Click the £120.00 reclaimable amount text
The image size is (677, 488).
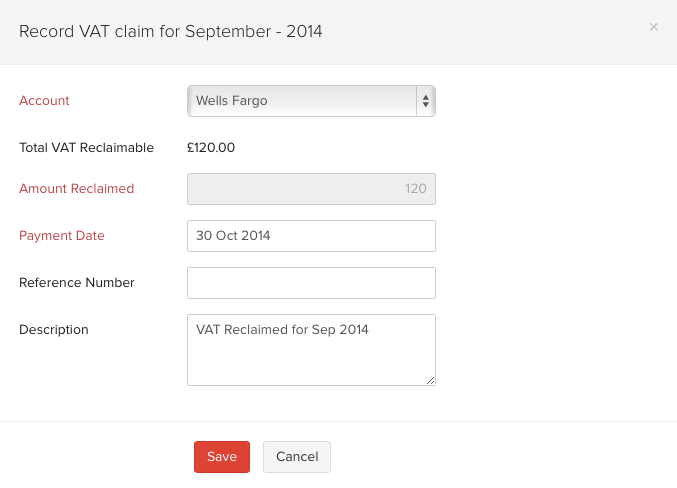(211, 148)
